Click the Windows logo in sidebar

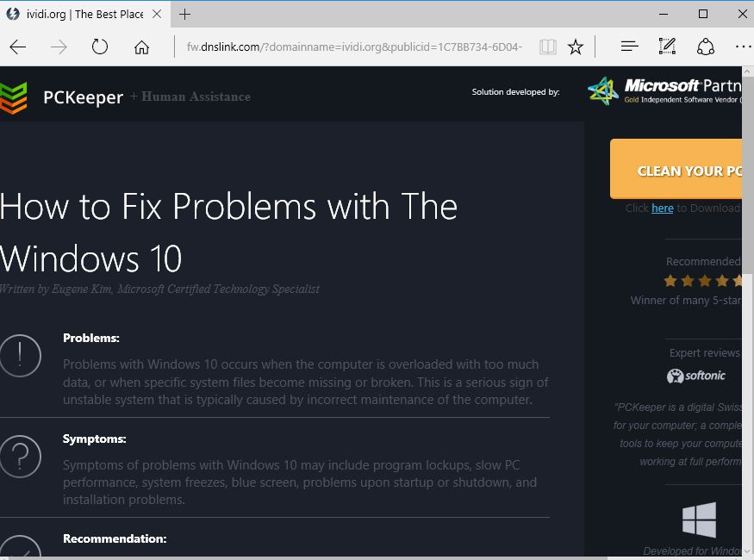[699, 520]
